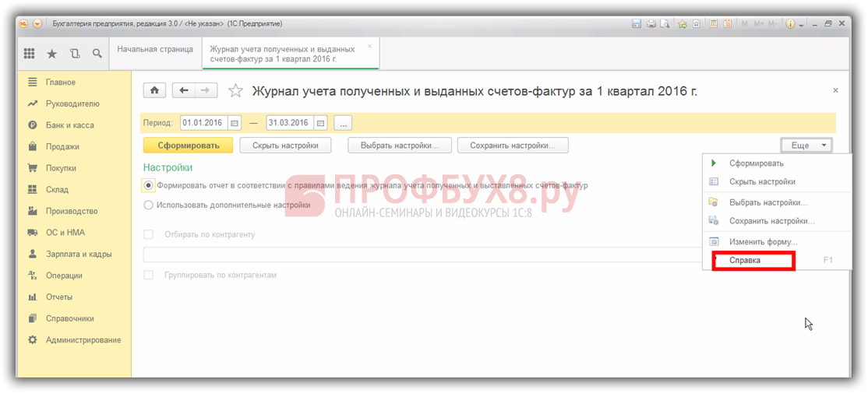The image size is (868, 393).
Task: Open calendar picker for start date 01.01.2016
Action: pos(235,123)
